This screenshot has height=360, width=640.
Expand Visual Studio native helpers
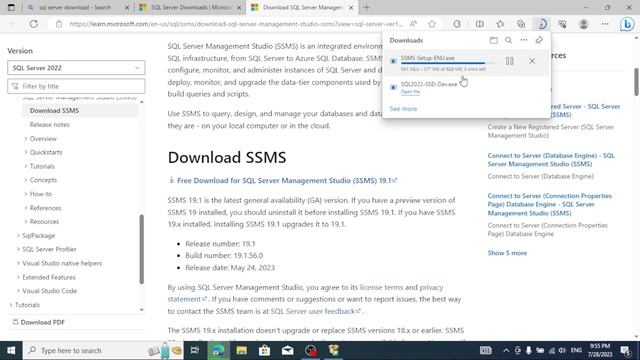click(x=62, y=263)
